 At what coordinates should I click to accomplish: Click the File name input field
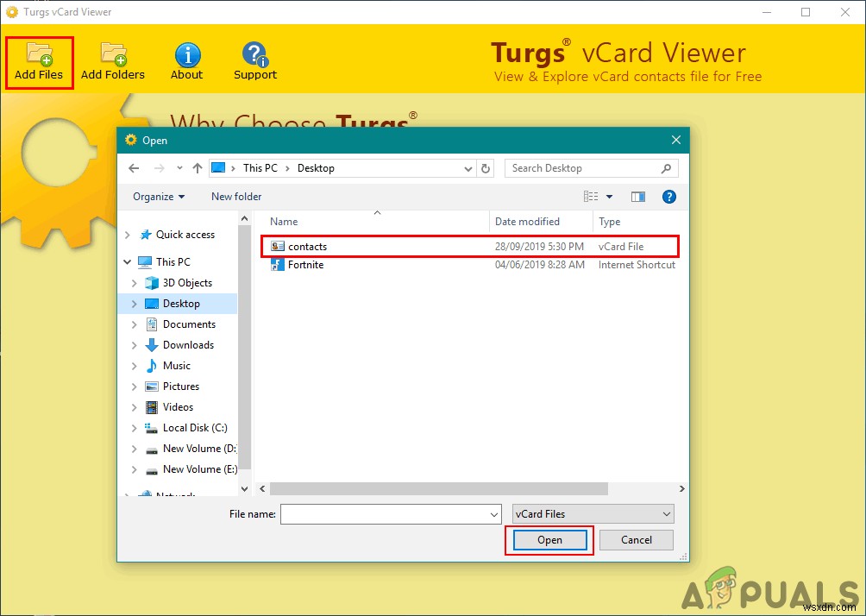[x=385, y=514]
